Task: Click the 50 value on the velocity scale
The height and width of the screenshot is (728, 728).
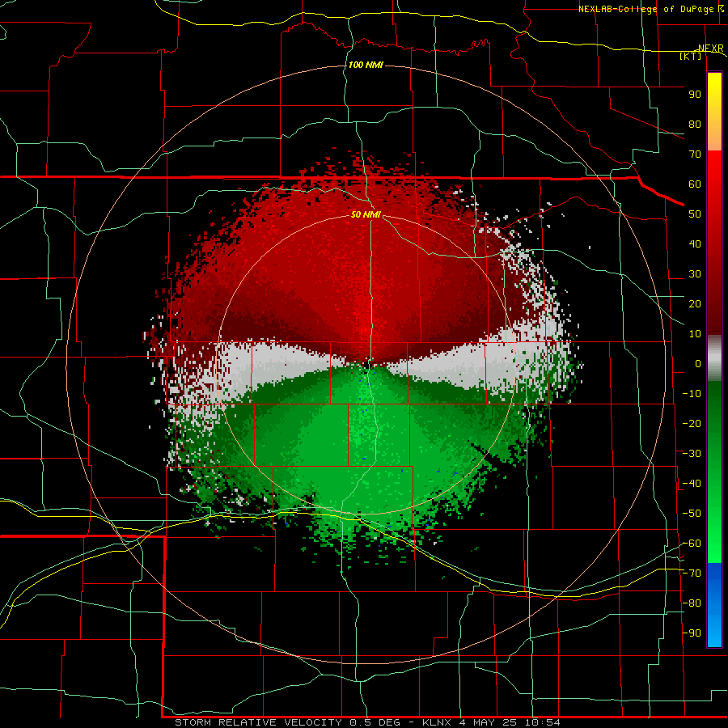Action: tap(695, 214)
